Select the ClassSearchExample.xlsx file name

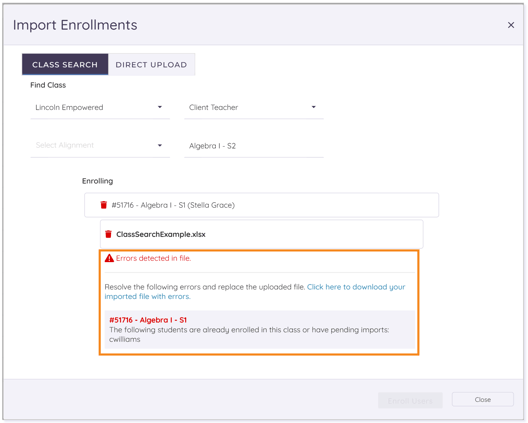click(161, 234)
